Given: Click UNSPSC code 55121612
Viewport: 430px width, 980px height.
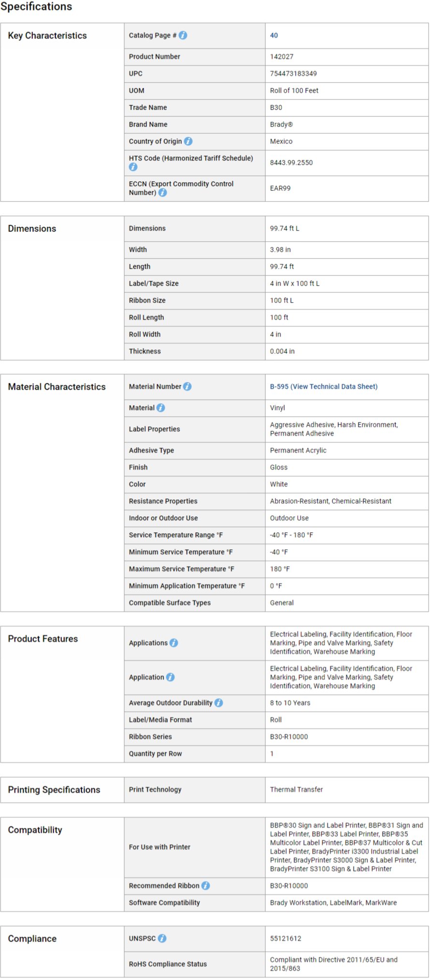Looking at the screenshot, I should pos(286,938).
